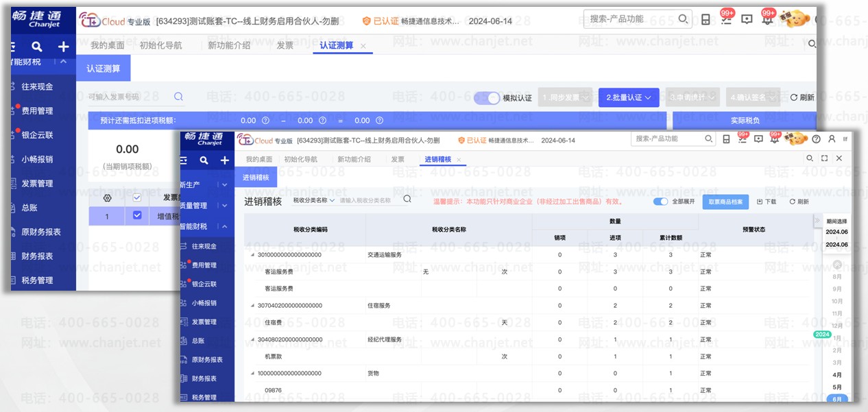Select 4月 on the period timeline
This screenshot has width=868, height=412.
[x=837, y=375]
